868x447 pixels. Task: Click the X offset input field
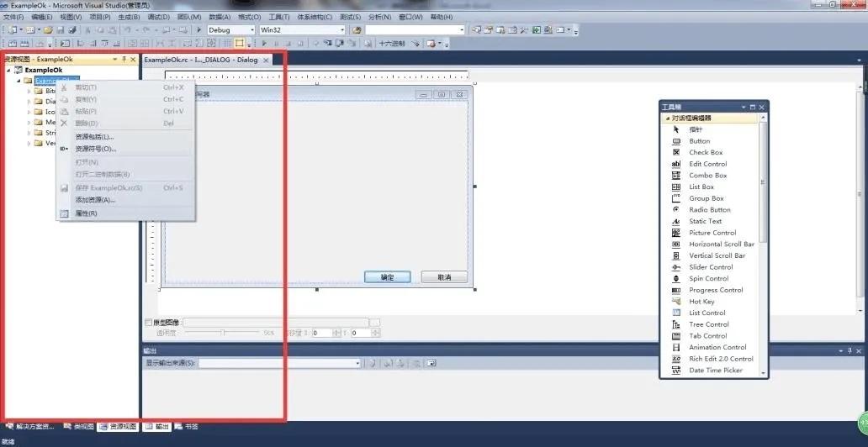321,333
